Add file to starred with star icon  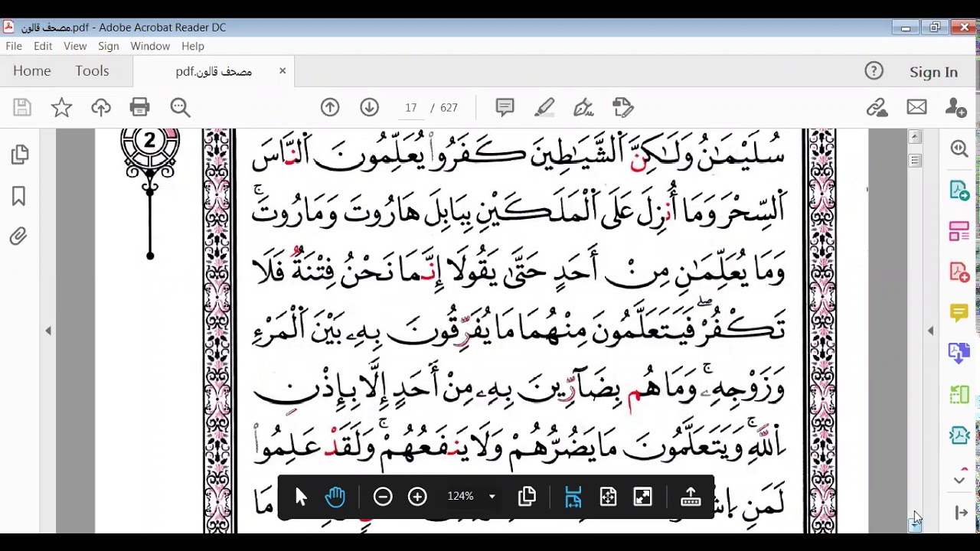(x=61, y=108)
